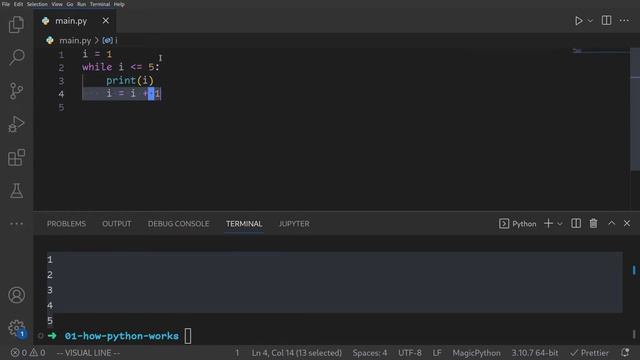
Task: Open Run and Debug view
Action: point(16,124)
